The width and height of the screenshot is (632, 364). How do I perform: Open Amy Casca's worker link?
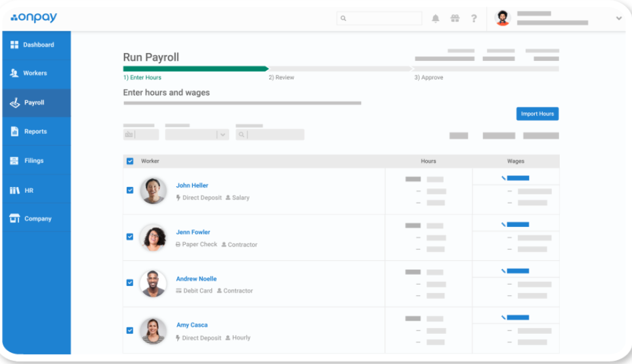(x=192, y=325)
